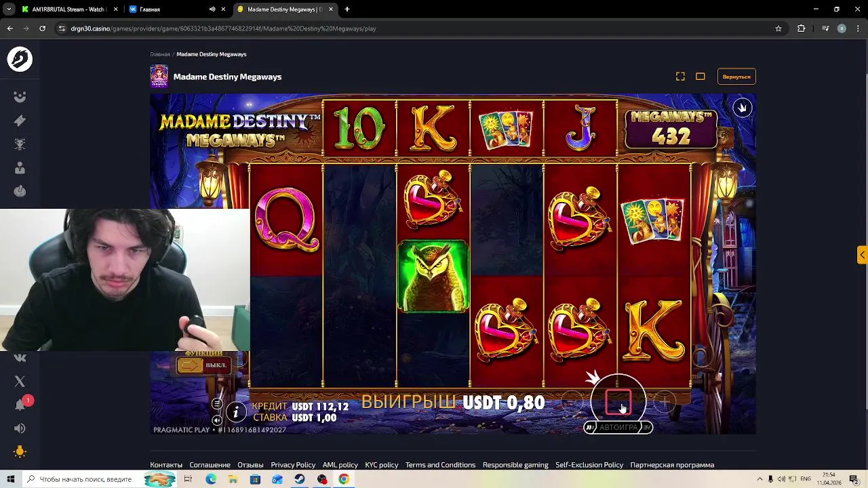Expand the system tray hidden icons

point(759,479)
